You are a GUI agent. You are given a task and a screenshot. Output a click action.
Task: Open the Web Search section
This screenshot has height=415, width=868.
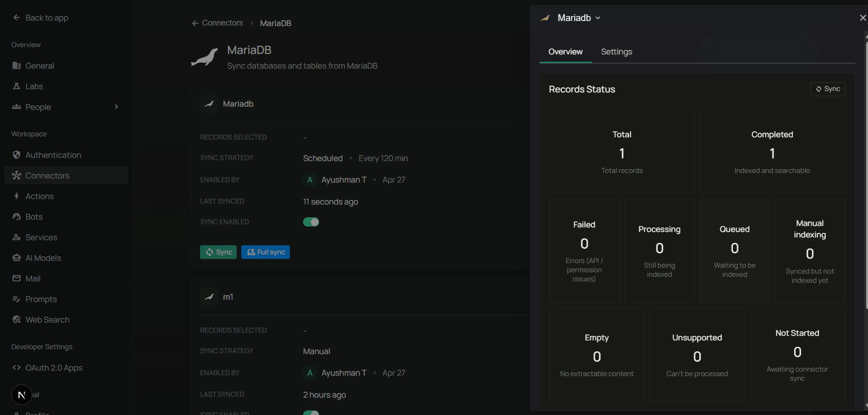point(47,319)
